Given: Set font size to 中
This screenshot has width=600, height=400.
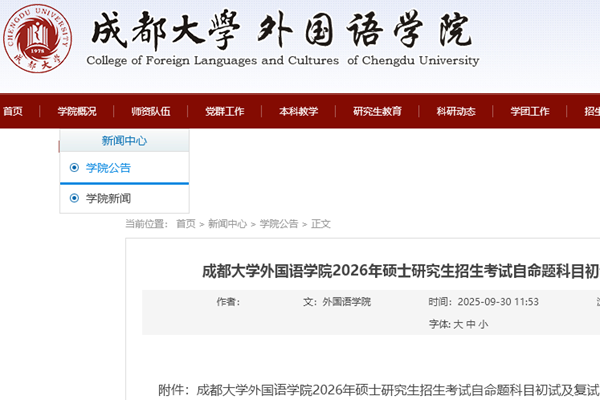Looking at the screenshot, I should (471, 324).
